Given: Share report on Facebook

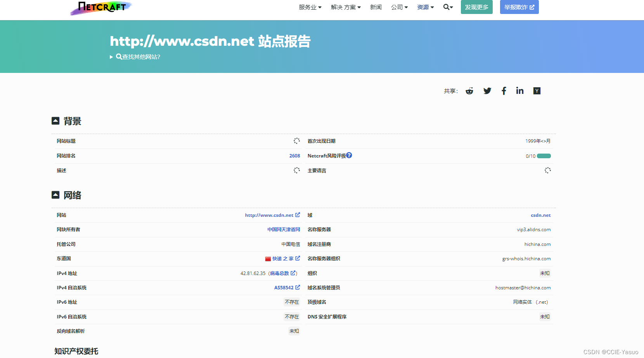Looking at the screenshot, I should (504, 91).
